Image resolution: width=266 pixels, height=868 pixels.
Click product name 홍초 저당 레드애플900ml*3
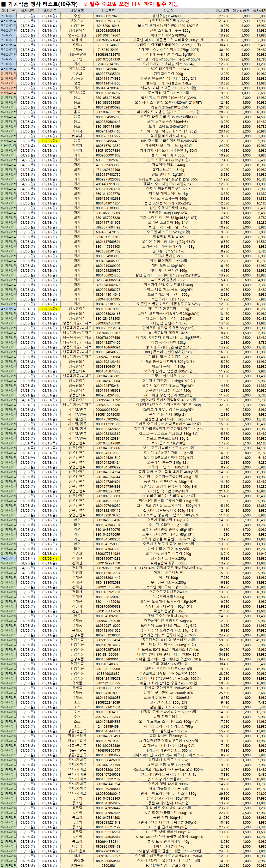point(168,779)
